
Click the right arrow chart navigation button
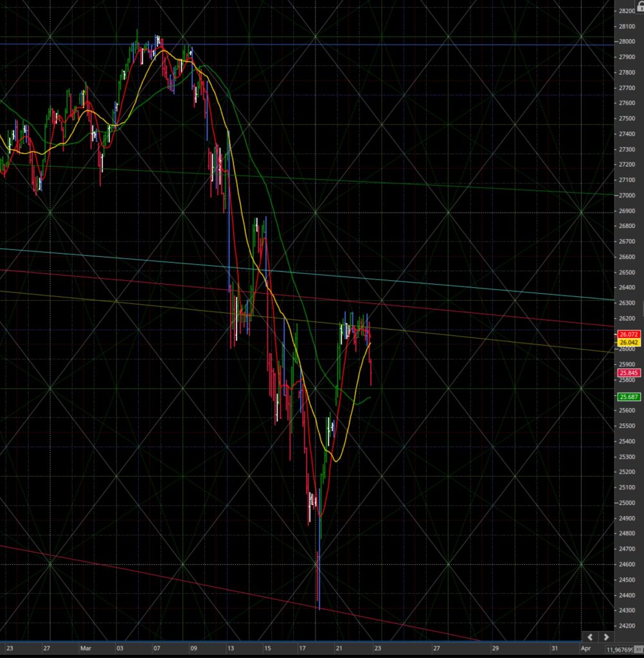(x=606, y=637)
